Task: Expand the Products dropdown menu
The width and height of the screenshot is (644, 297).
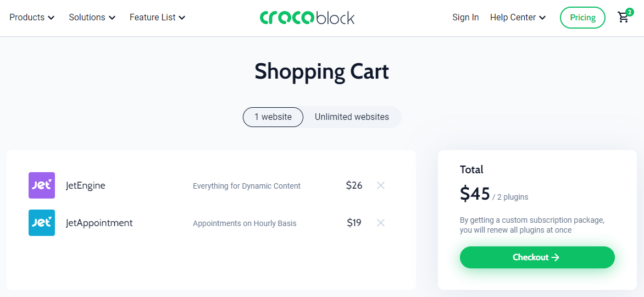Action: (32, 17)
